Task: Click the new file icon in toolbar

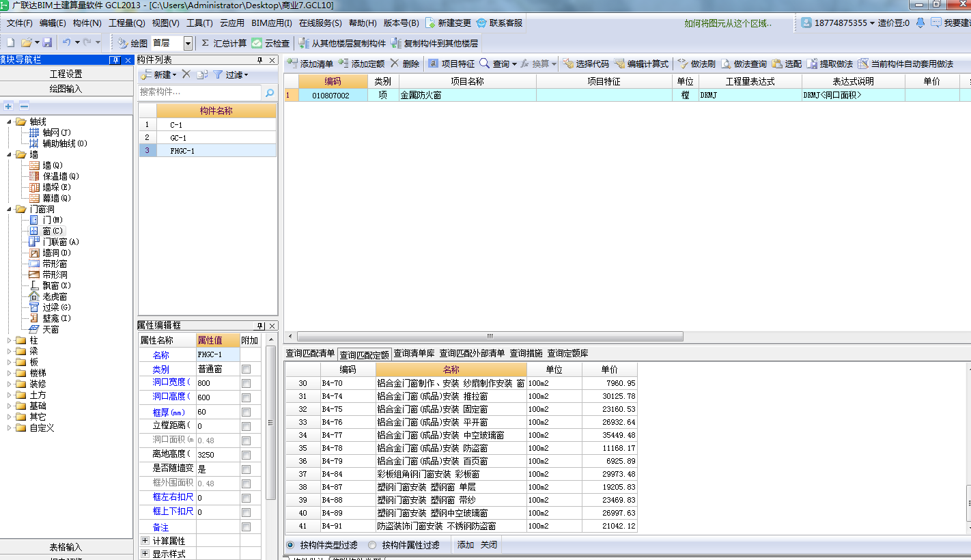Action: [10, 42]
